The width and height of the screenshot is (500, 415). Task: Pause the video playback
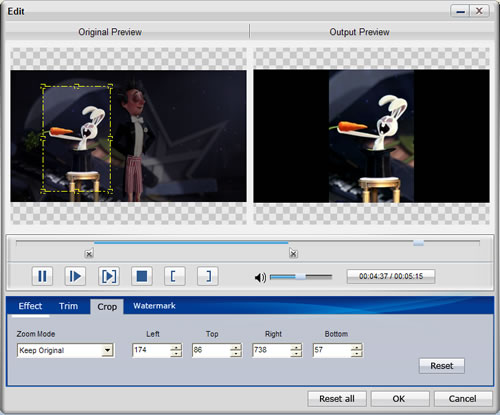coord(42,276)
